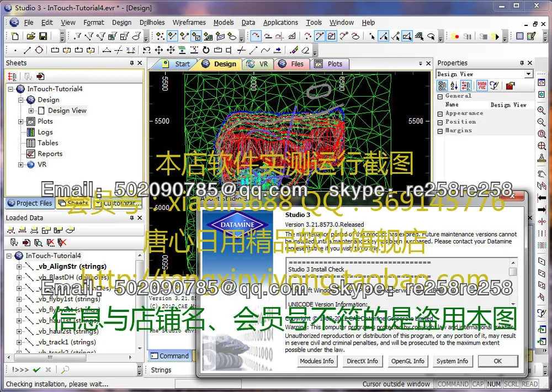
Task: Switch to the Project Files tab
Action: click(x=30, y=203)
